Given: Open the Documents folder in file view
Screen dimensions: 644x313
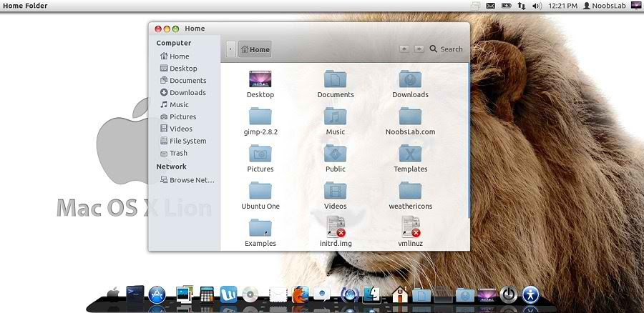Looking at the screenshot, I should [335, 79].
